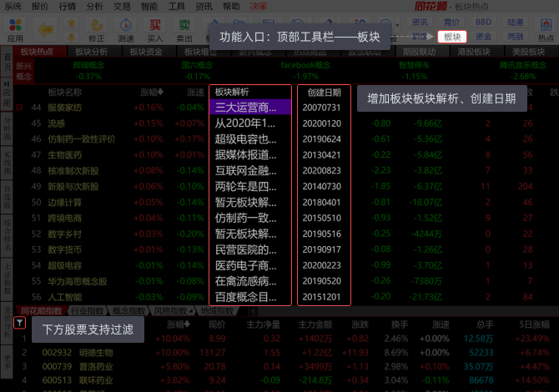The height and width of the screenshot is (392, 559).
Task: Open the 分时图 left sidebar tab
Action: pos(7,128)
